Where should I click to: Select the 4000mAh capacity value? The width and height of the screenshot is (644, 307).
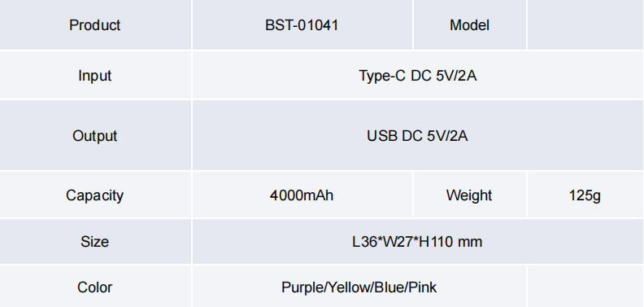click(x=302, y=195)
